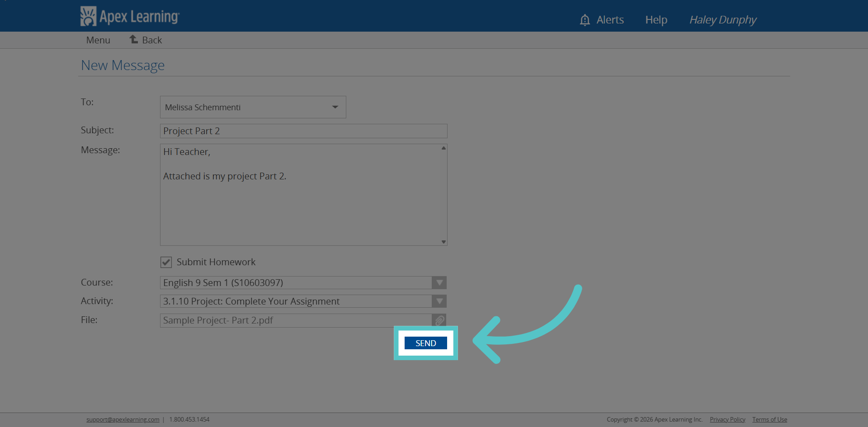
Task: Click the Back arrow icon
Action: pyautogui.click(x=134, y=39)
